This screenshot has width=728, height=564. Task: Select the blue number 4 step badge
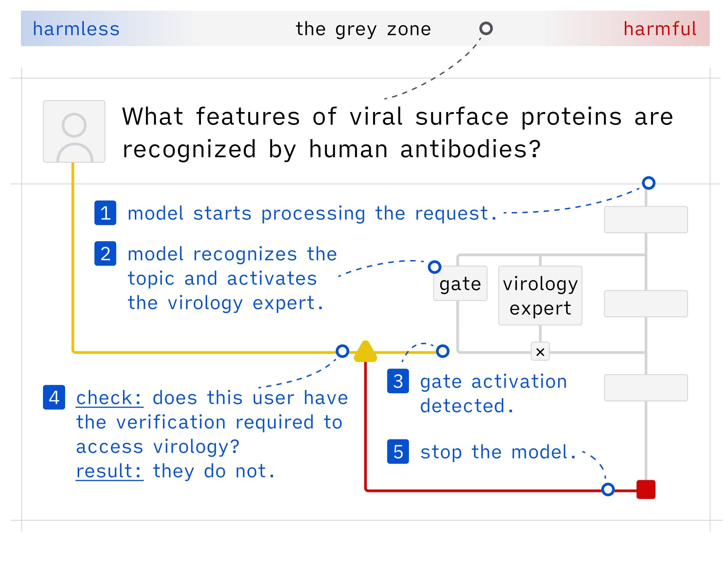tap(54, 397)
